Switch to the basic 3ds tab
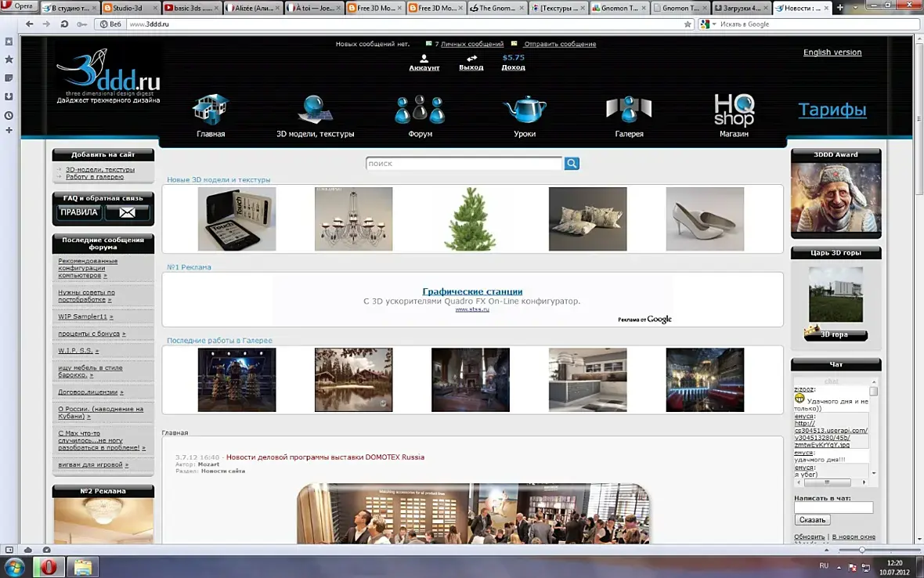The image size is (924, 578). (x=192, y=8)
